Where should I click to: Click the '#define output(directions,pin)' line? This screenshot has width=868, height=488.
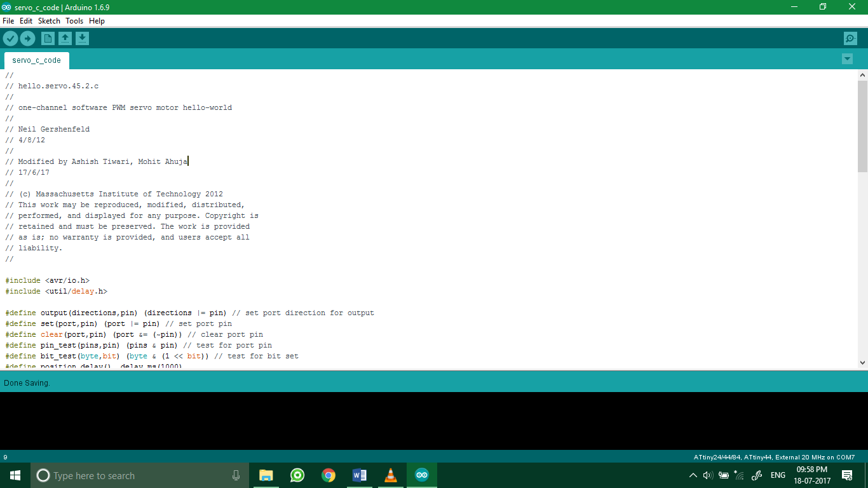point(189,313)
